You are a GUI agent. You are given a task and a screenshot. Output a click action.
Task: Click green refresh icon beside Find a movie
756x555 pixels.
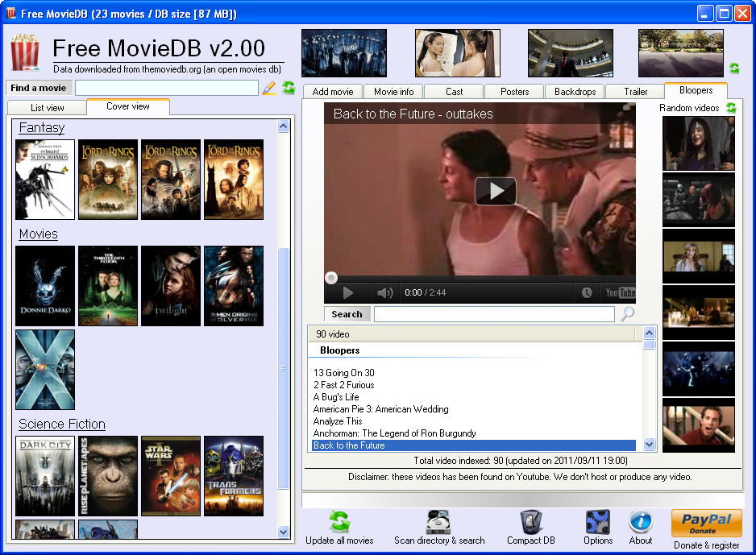[x=288, y=88]
